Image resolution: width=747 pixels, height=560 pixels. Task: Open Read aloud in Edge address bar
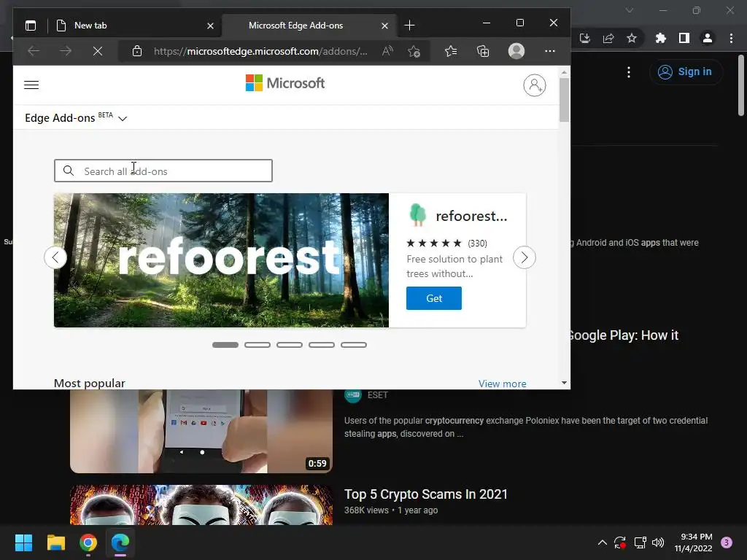tap(387, 51)
